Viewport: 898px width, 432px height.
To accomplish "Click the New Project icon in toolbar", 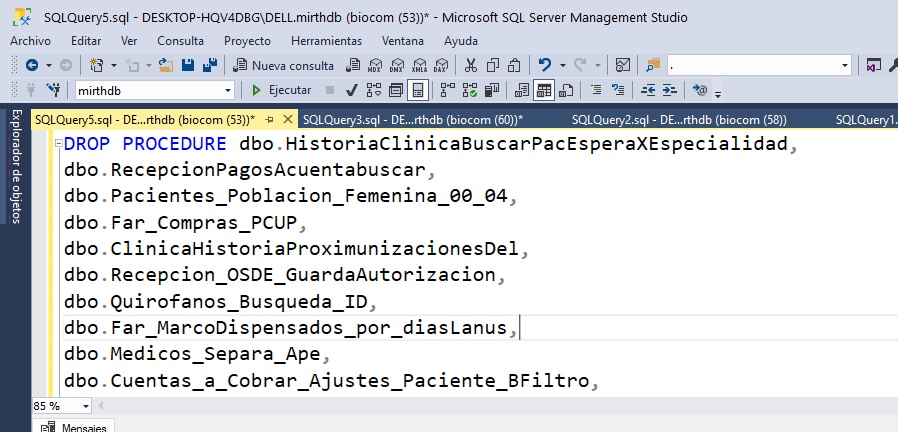I will click(x=96, y=65).
